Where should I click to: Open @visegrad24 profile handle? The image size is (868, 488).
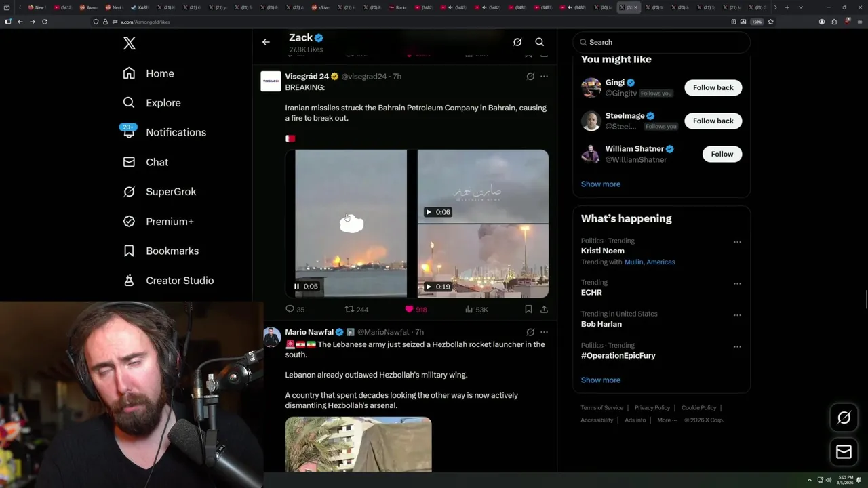[x=363, y=77]
